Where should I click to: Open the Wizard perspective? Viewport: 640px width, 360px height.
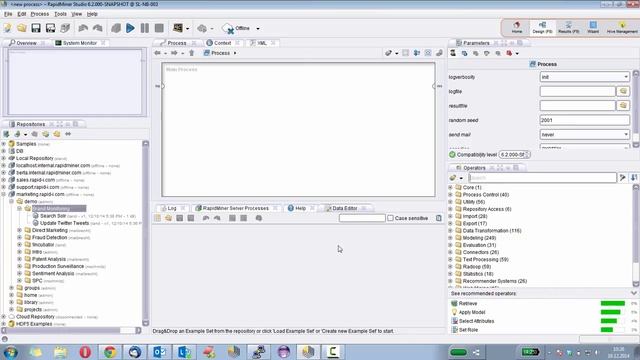click(x=593, y=27)
